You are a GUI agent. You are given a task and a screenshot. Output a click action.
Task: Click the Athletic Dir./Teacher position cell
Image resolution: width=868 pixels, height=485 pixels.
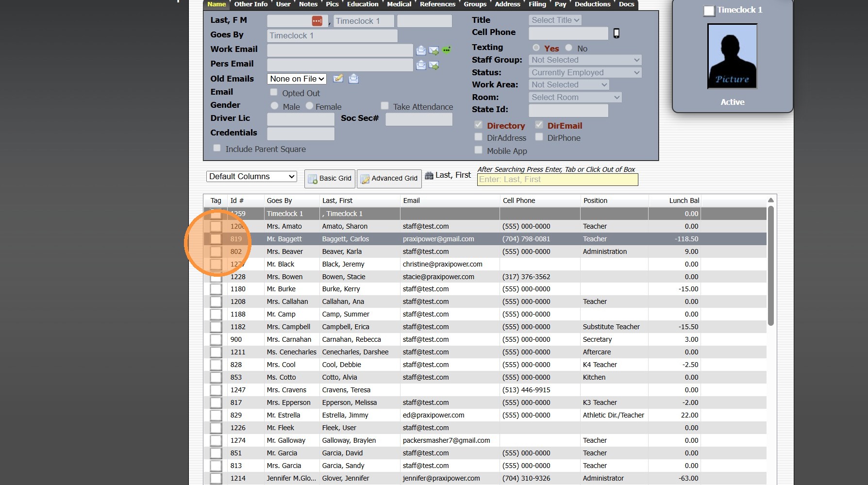click(614, 416)
